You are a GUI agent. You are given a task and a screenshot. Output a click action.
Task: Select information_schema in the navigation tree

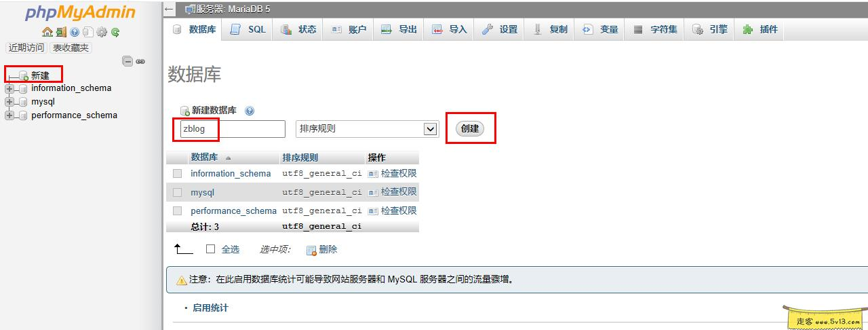(x=71, y=88)
